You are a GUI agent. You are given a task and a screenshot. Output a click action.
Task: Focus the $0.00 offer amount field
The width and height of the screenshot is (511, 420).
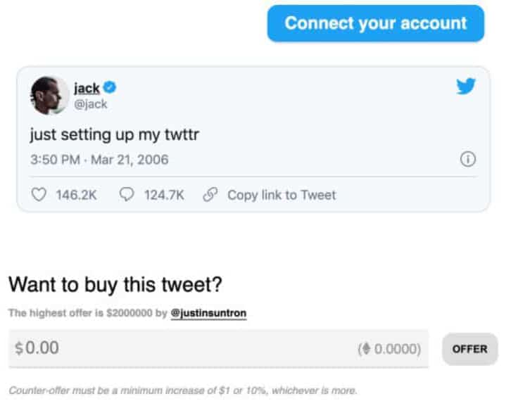point(176,348)
